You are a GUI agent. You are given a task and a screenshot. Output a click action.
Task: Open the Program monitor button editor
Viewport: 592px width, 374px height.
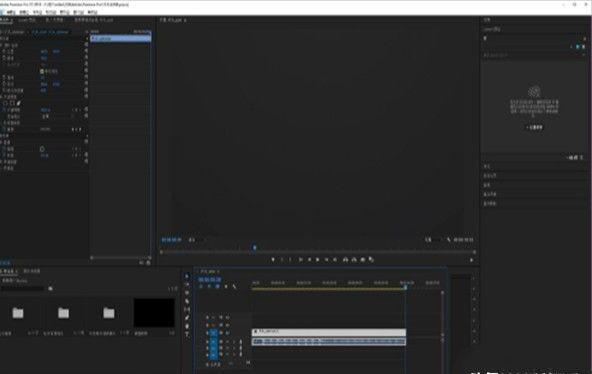[x=471, y=260]
